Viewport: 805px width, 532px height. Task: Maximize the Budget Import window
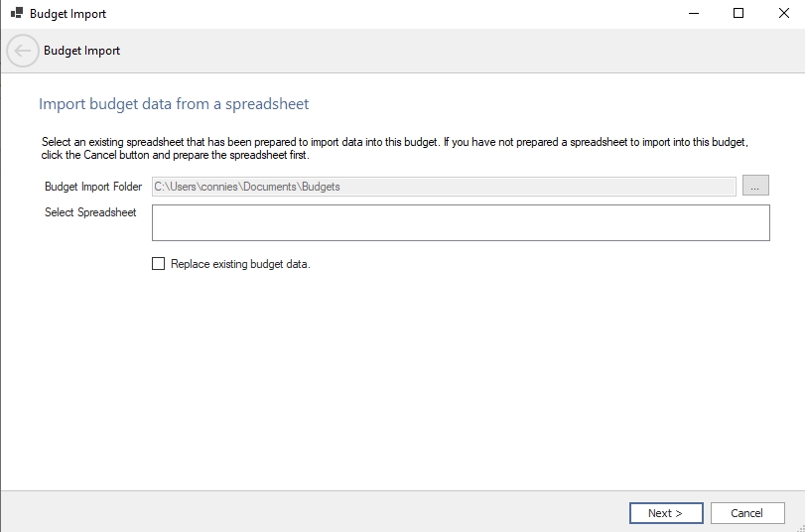coord(738,14)
